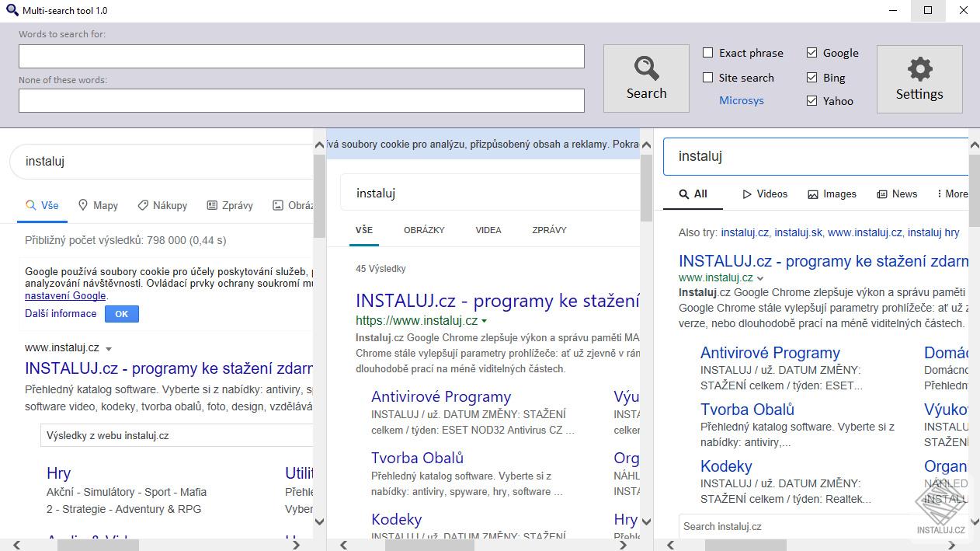Open the Yahoo More menu

click(953, 194)
